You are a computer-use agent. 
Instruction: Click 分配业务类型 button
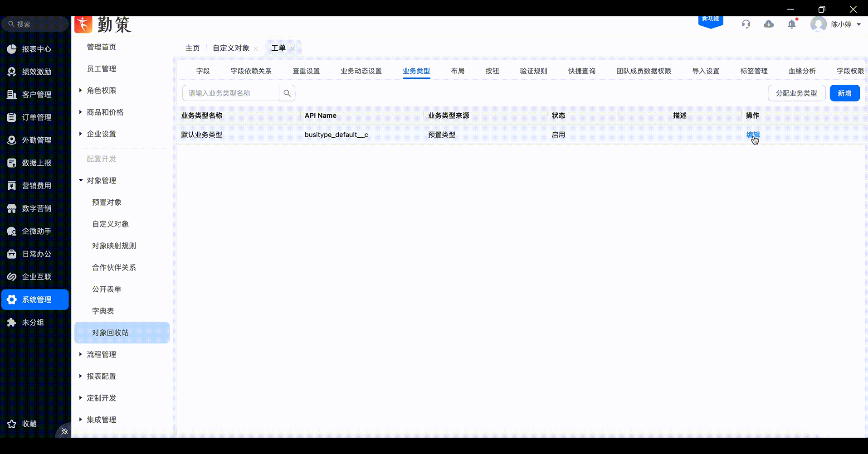[x=796, y=93]
